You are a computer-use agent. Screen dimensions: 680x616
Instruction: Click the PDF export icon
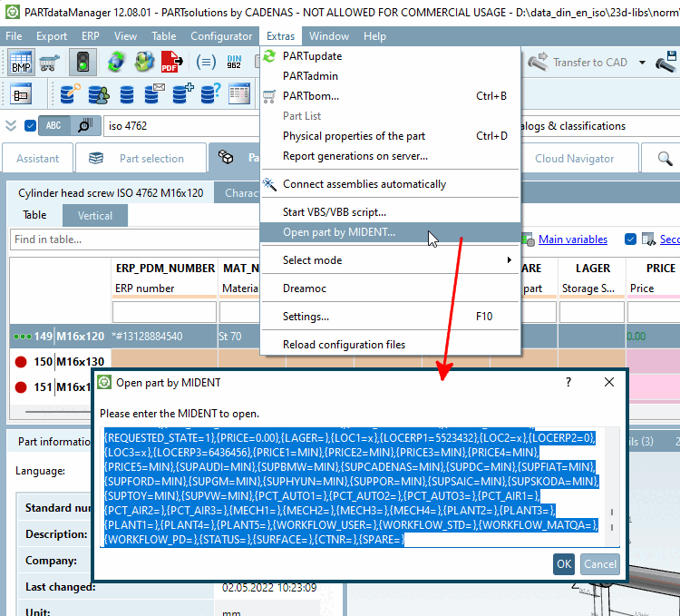(x=171, y=62)
